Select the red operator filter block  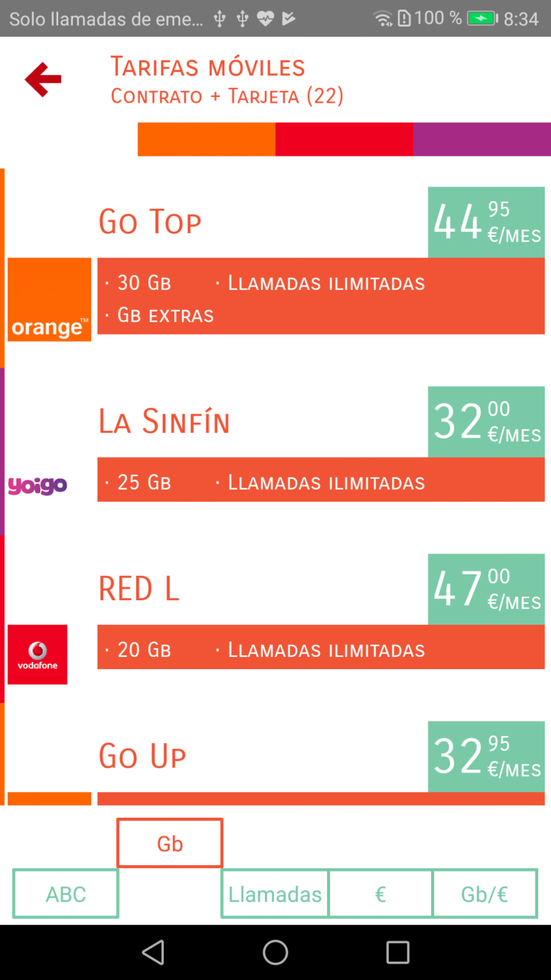pos(344,139)
